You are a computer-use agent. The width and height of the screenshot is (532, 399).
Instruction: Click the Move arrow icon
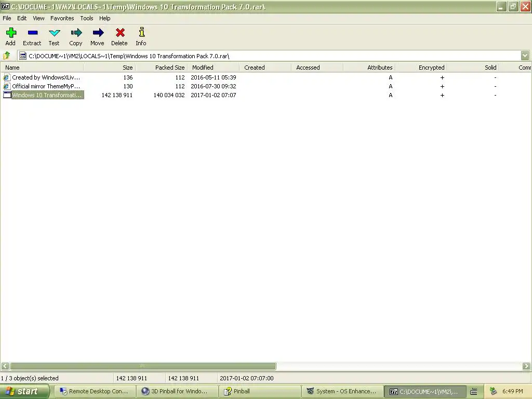click(98, 33)
